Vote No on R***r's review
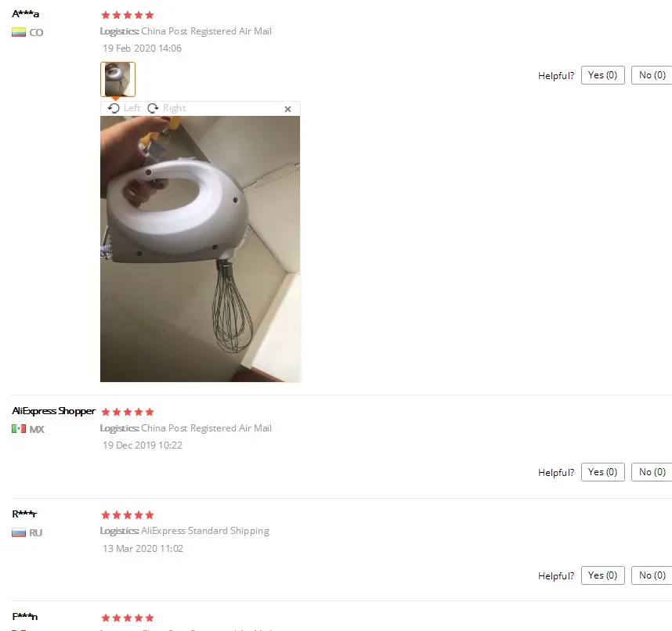 [x=652, y=575]
